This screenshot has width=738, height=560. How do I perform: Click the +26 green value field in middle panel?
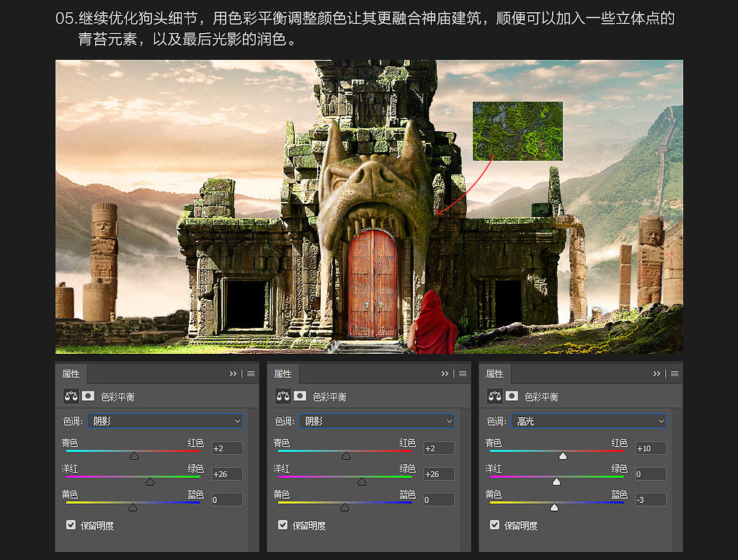[x=439, y=474]
